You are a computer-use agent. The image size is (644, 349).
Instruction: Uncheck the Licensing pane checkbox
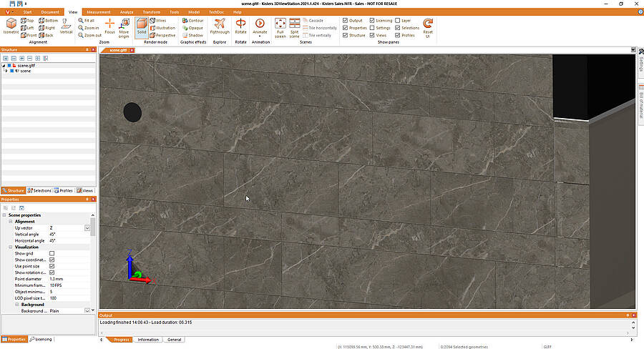click(372, 21)
